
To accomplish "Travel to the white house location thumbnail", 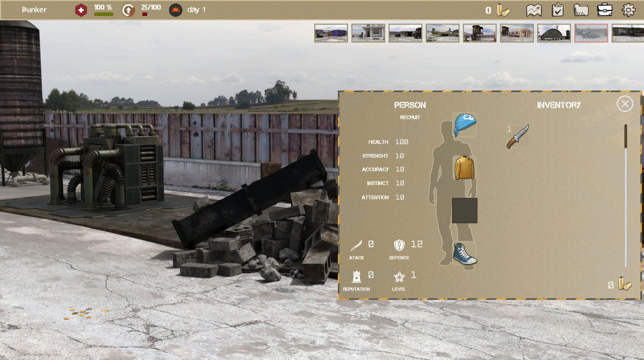I will coord(368,33).
